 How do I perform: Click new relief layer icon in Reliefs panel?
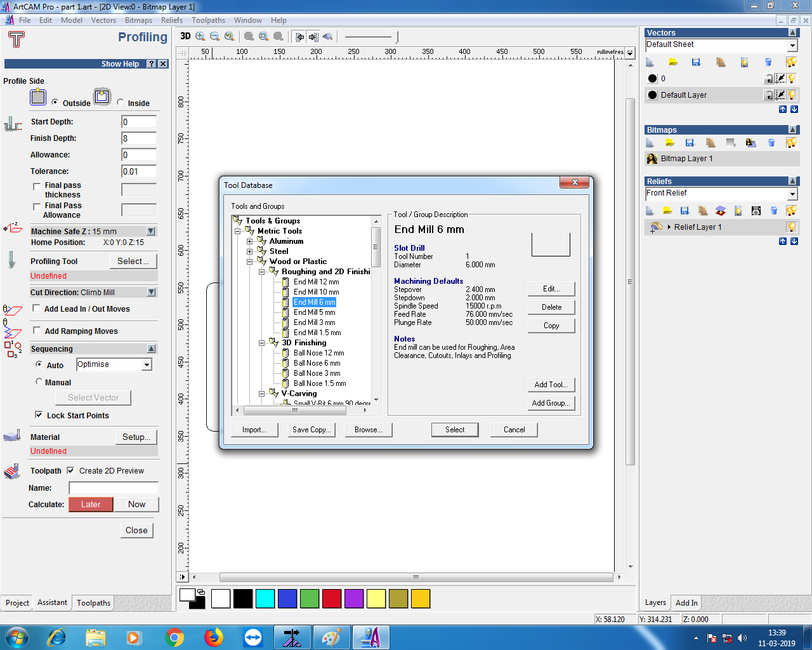click(x=650, y=211)
